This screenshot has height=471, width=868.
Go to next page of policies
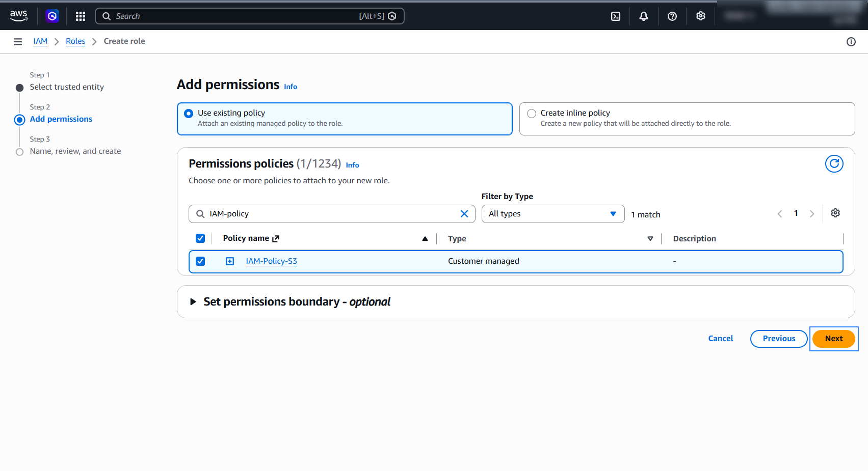click(812, 214)
